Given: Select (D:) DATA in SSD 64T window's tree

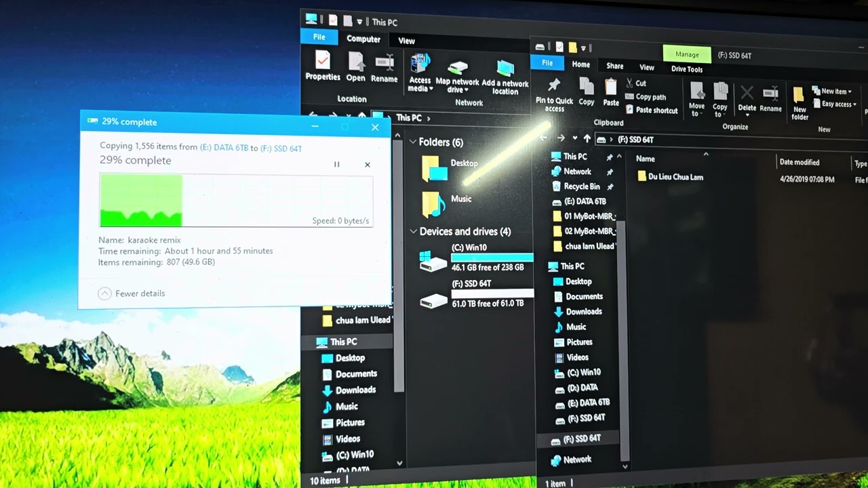Looking at the screenshot, I should (x=576, y=388).
